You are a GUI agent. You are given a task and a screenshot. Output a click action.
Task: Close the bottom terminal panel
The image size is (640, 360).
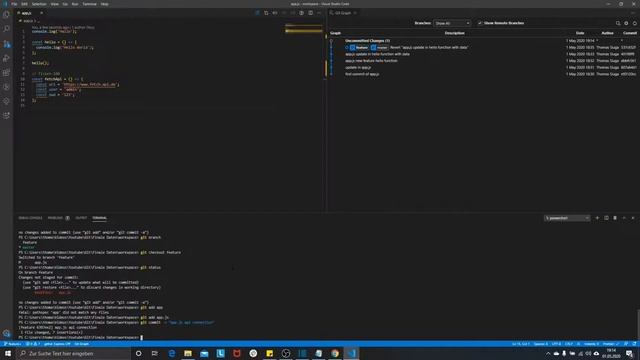point(633,218)
